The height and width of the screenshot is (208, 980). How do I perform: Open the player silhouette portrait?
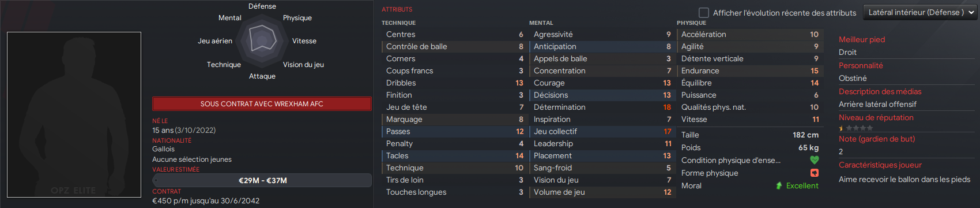point(74,114)
